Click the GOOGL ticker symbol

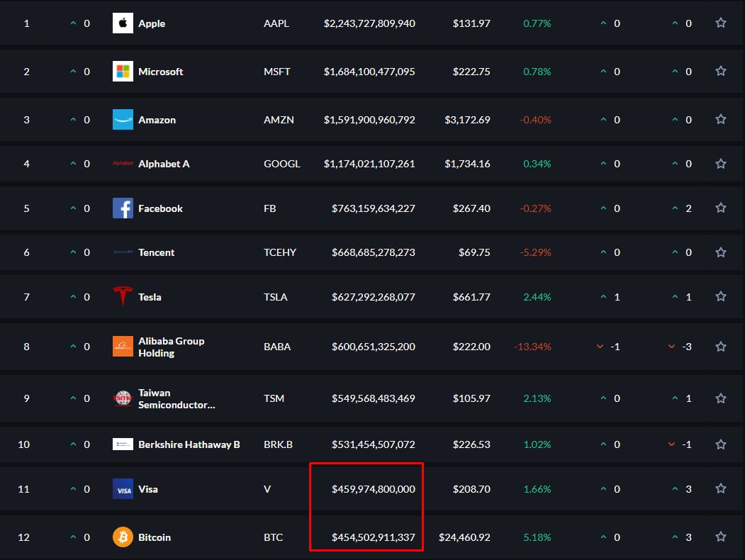282,164
